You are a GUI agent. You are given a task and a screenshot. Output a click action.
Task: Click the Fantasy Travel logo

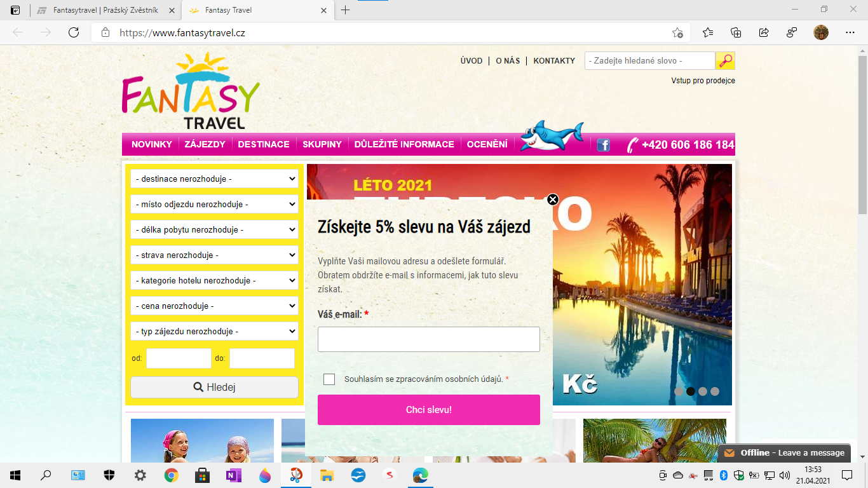[191, 91]
